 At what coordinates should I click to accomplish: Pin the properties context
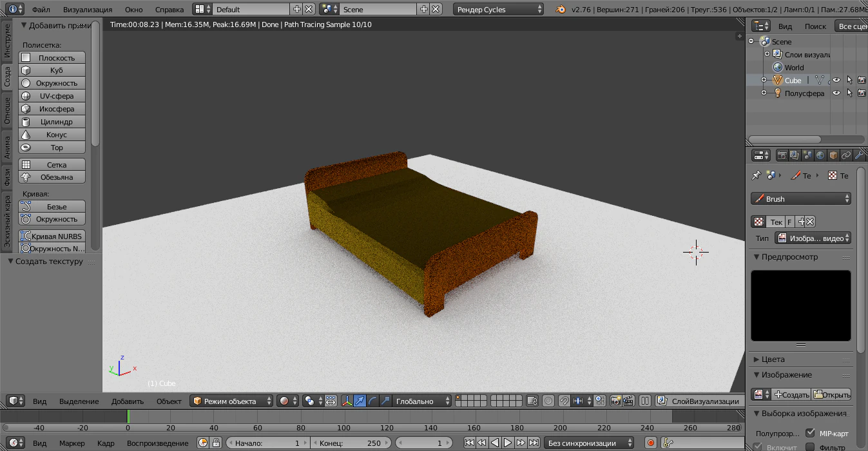[757, 175]
